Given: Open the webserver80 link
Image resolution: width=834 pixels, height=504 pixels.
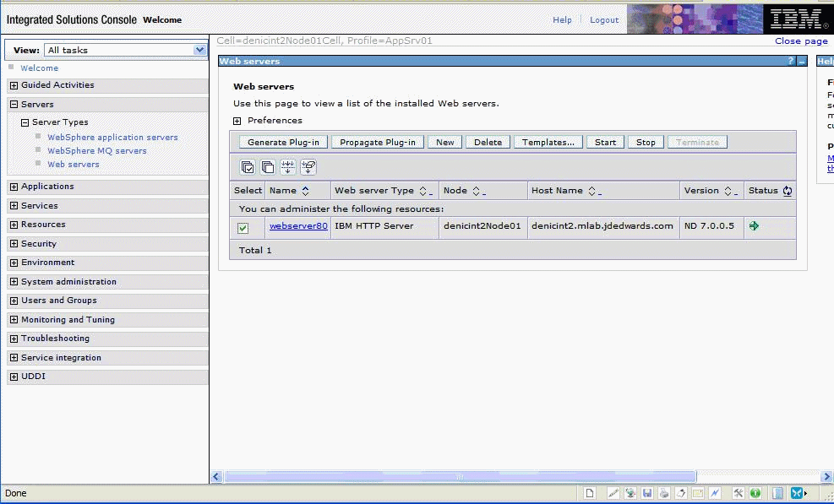Looking at the screenshot, I should (x=298, y=226).
